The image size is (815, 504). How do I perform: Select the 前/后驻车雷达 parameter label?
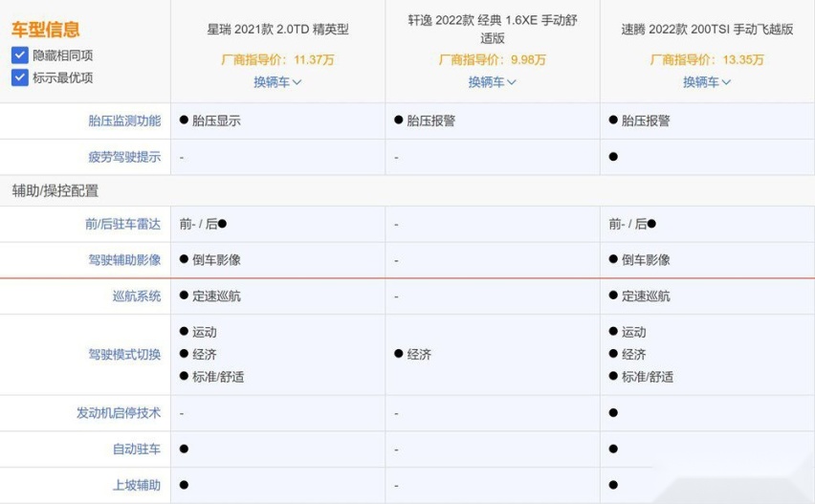(x=122, y=224)
